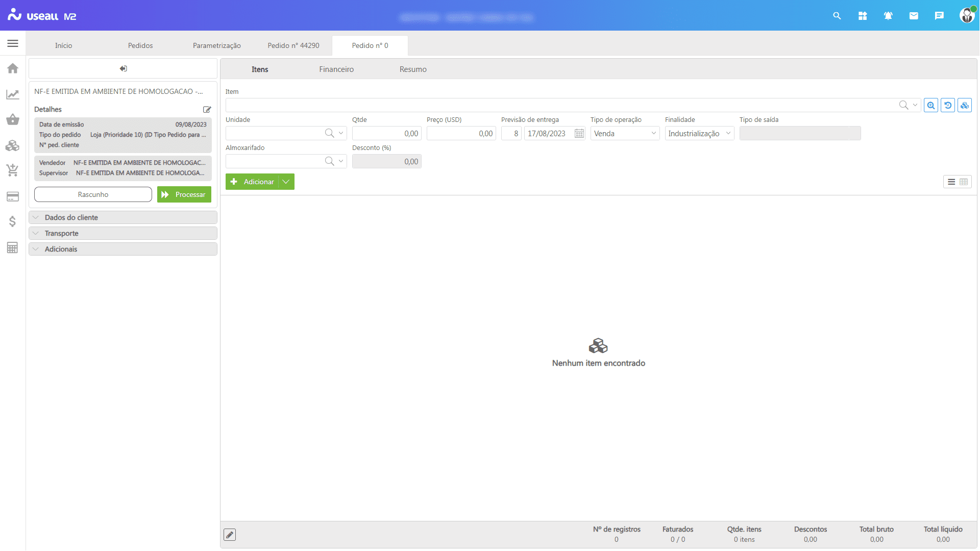Switch to list view toggle
980x551 pixels.
951,182
